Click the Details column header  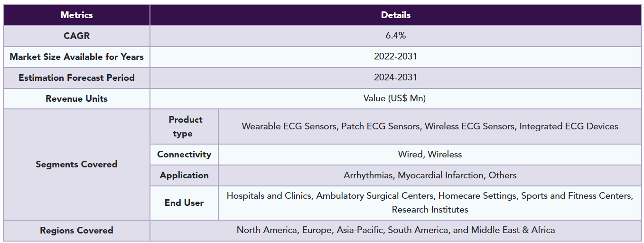[x=396, y=15]
